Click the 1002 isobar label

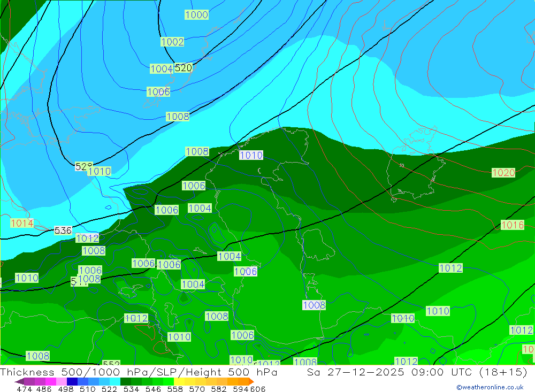(172, 42)
